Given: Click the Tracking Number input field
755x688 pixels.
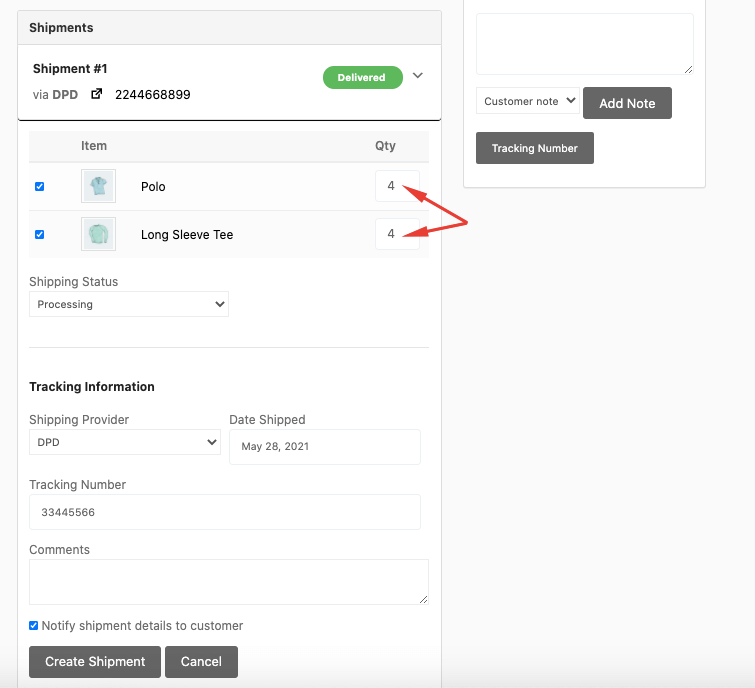Looking at the screenshot, I should 225,512.
